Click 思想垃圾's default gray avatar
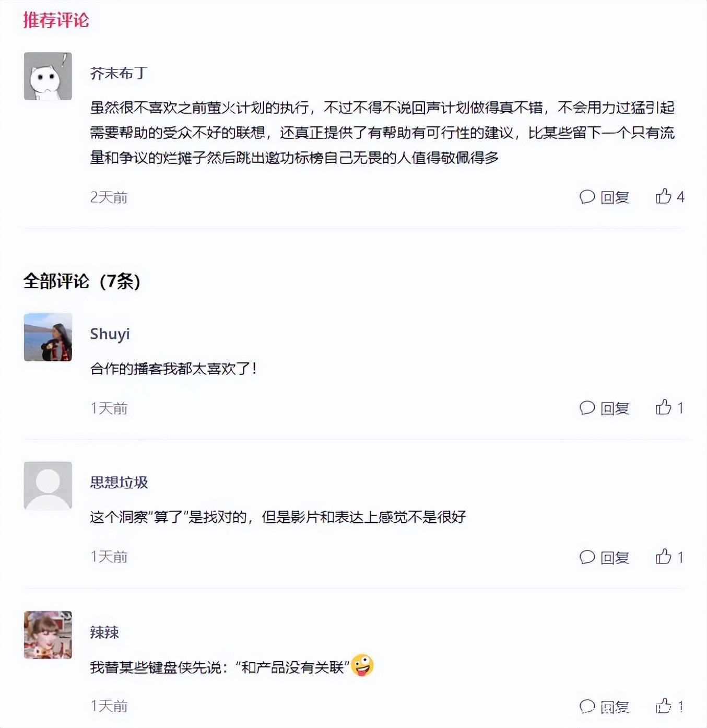The width and height of the screenshot is (707, 728). [x=48, y=486]
